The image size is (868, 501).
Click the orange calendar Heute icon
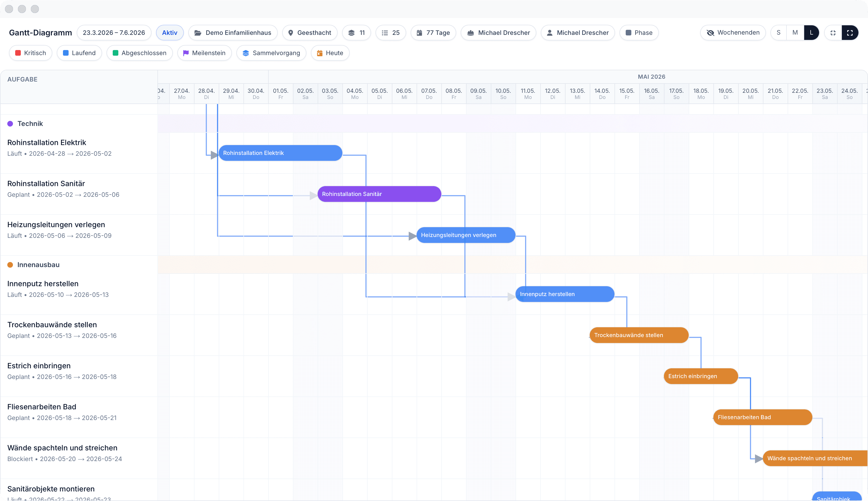[320, 53]
